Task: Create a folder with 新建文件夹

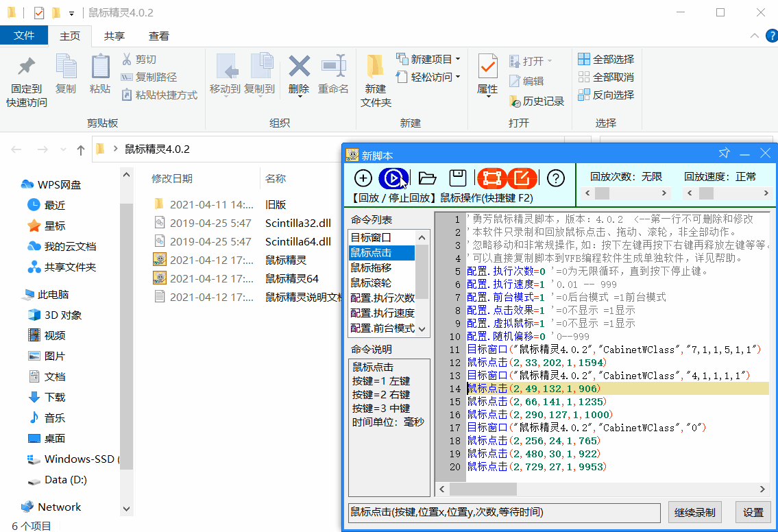Action: [376, 81]
